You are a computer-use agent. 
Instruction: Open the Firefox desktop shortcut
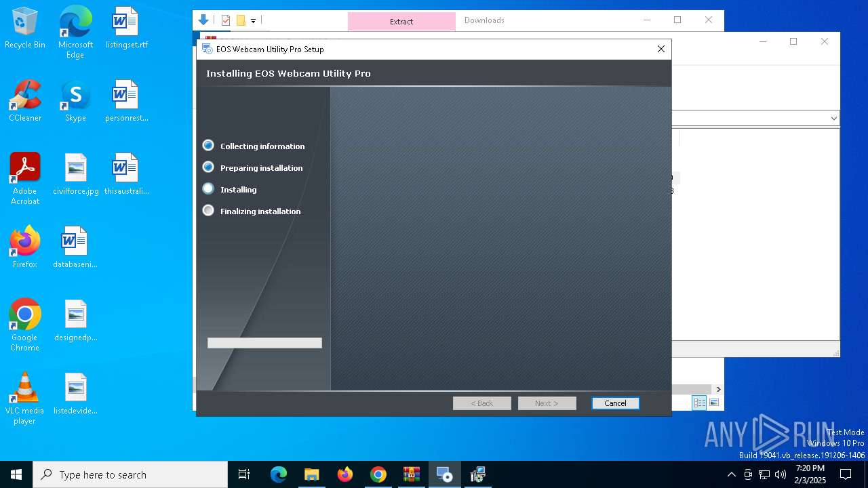pyautogui.click(x=25, y=248)
